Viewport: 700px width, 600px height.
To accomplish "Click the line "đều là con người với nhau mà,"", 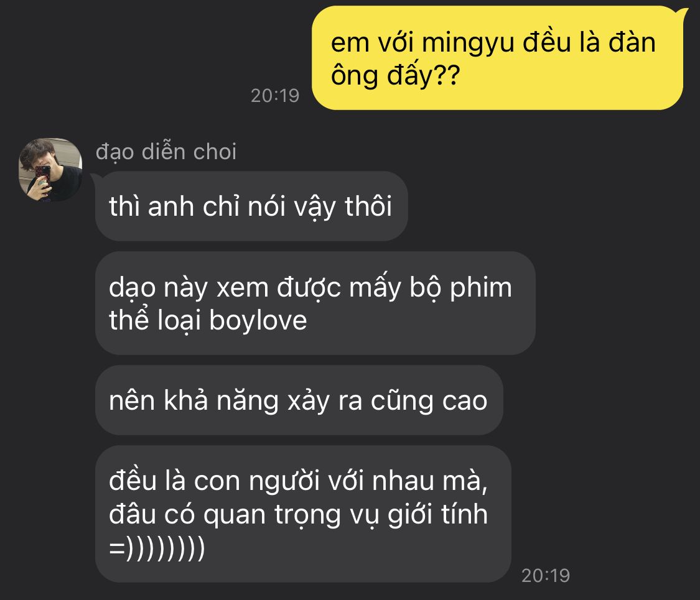I will point(298,481).
